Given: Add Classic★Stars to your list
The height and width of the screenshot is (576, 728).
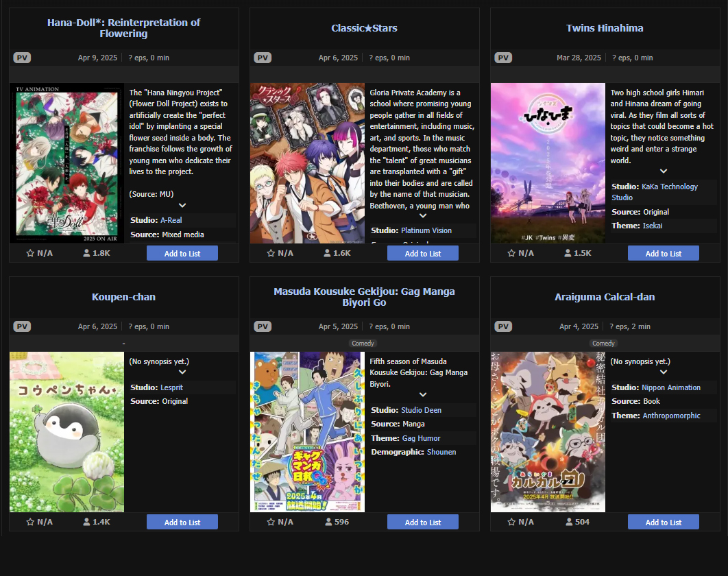Looking at the screenshot, I should pyautogui.click(x=422, y=253).
